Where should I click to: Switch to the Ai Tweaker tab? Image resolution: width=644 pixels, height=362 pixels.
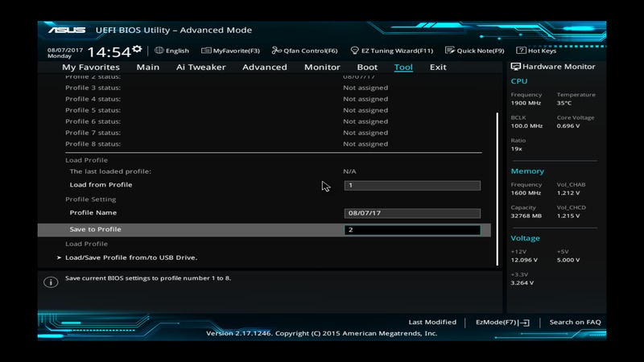tap(200, 68)
